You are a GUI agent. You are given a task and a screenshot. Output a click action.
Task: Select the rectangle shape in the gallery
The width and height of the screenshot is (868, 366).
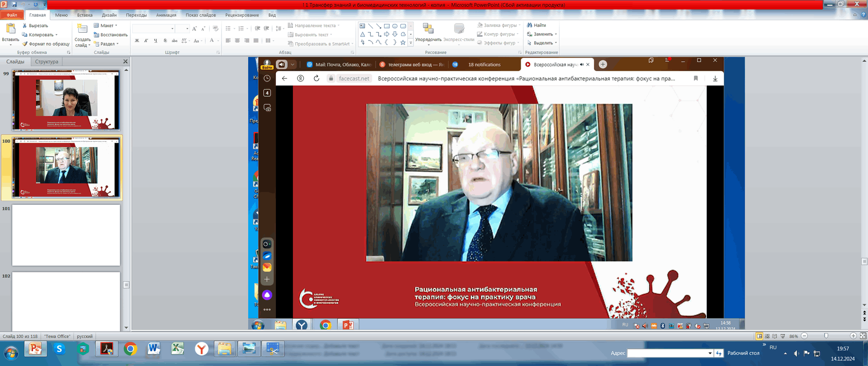(x=387, y=26)
